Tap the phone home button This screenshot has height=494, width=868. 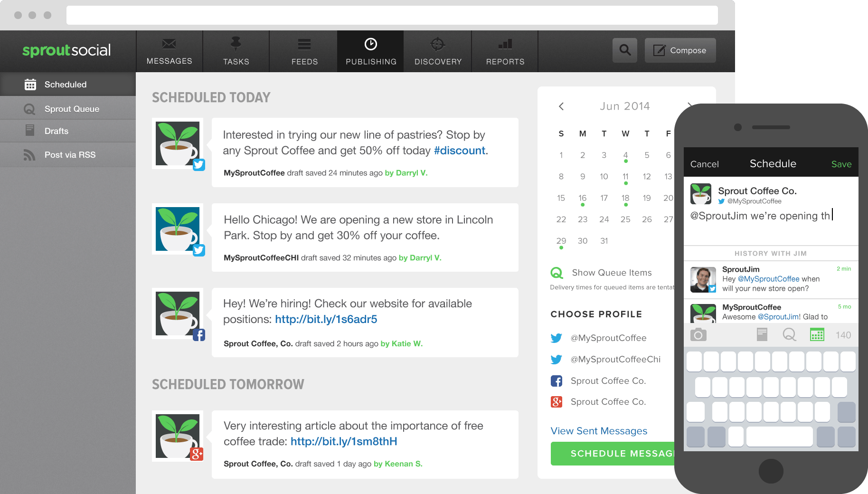(x=771, y=471)
